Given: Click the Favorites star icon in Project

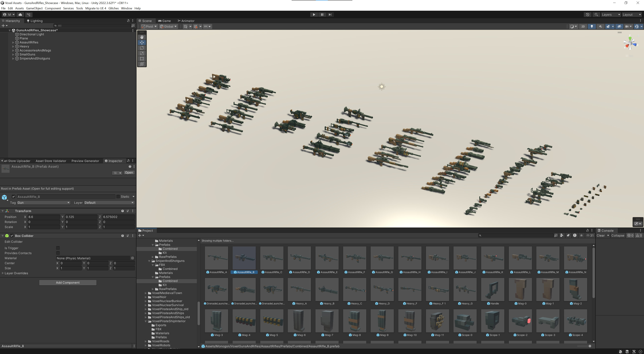Looking at the screenshot, I should click(x=581, y=235).
